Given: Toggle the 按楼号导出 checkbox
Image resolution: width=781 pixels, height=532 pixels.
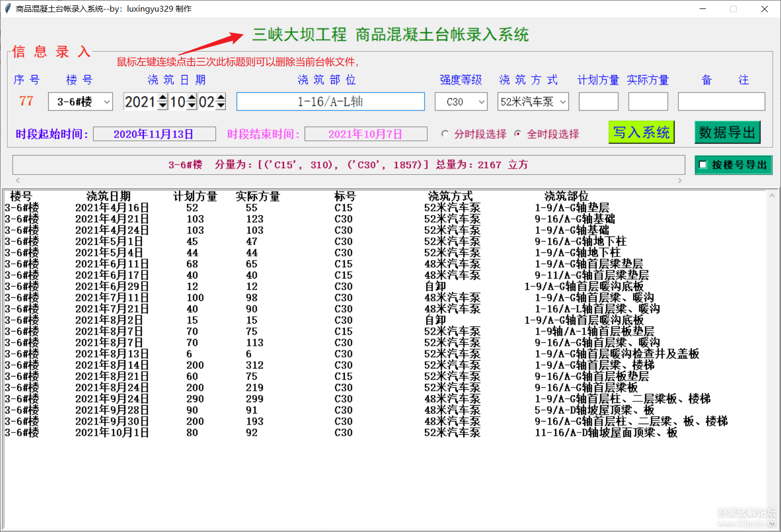Looking at the screenshot, I should tap(703, 165).
